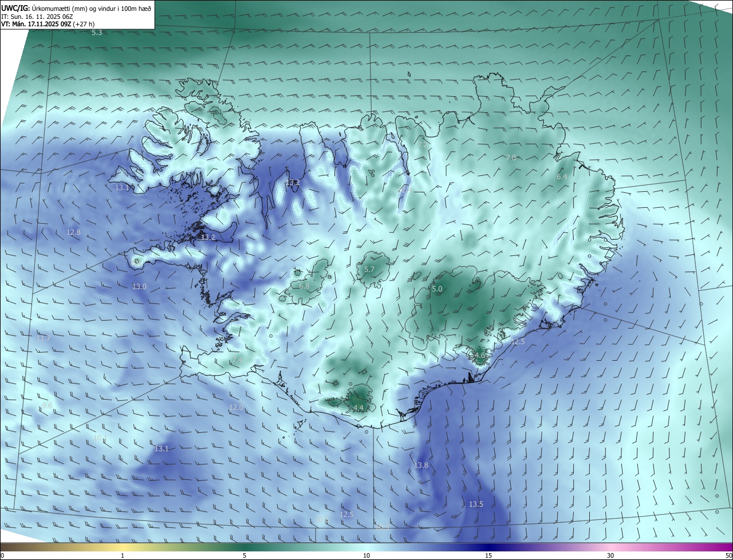
Task: Select the 12.0 value label
Action: click(x=236, y=407)
